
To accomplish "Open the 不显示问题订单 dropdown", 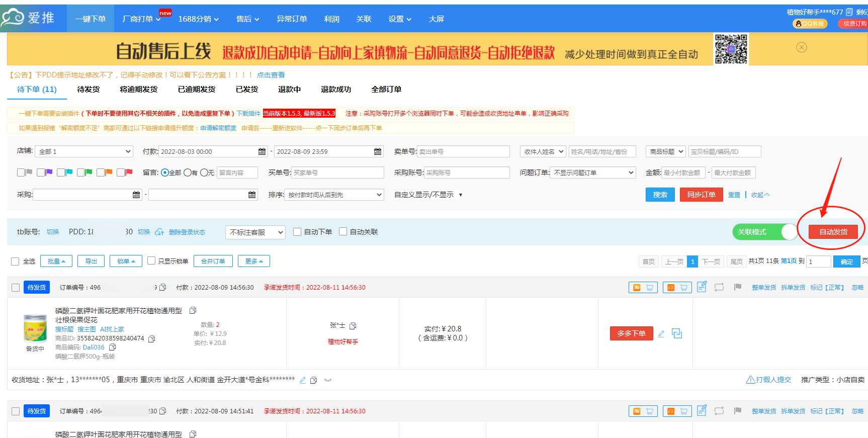I will 593,172.
